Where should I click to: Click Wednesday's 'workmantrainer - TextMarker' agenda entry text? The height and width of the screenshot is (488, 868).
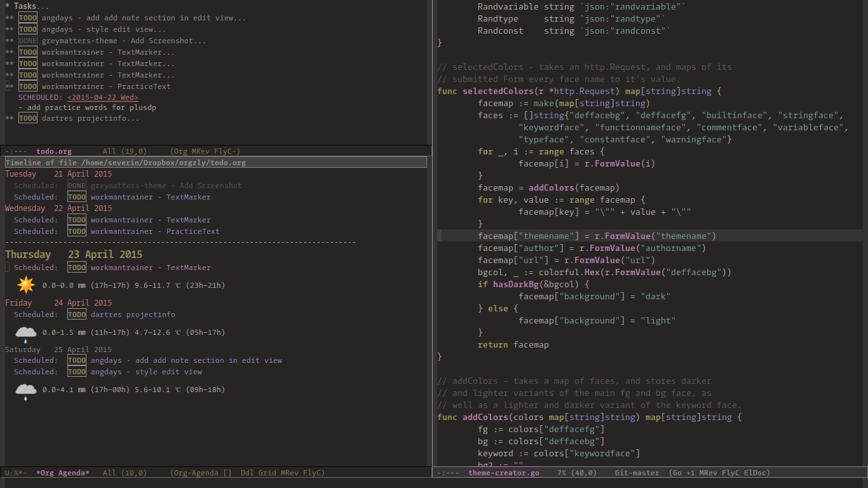coord(151,220)
